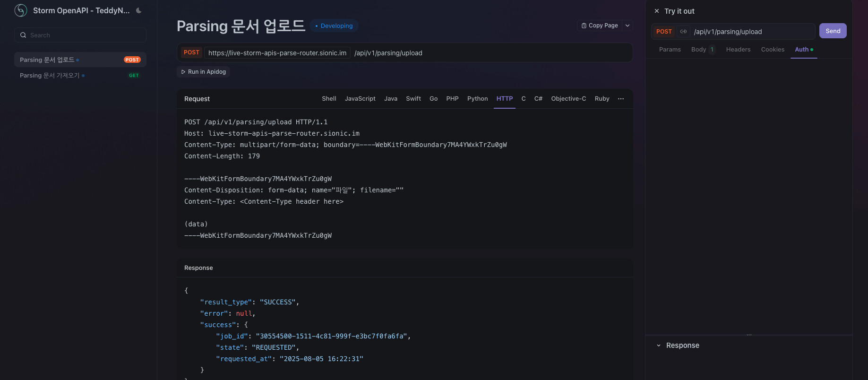Click the requested_at timestamp value

[x=321, y=359]
